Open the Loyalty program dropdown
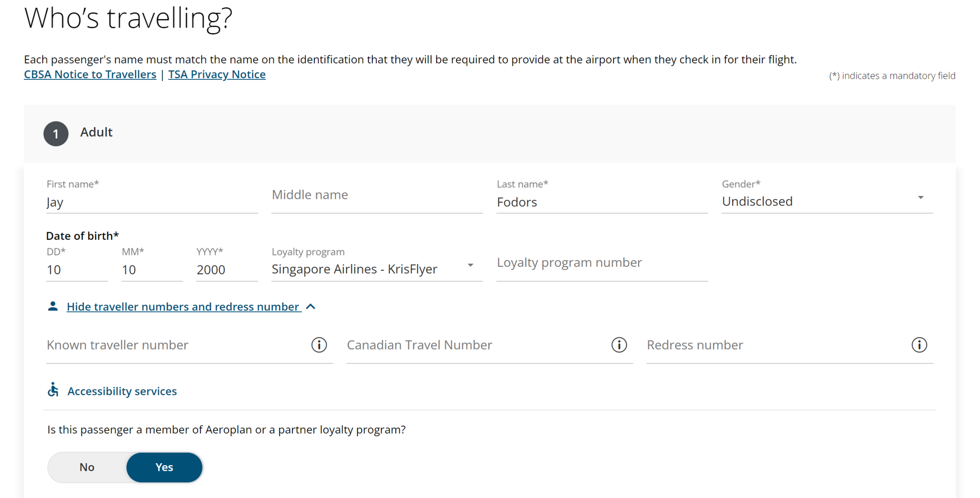This screenshot has height=498, width=980. pos(376,269)
